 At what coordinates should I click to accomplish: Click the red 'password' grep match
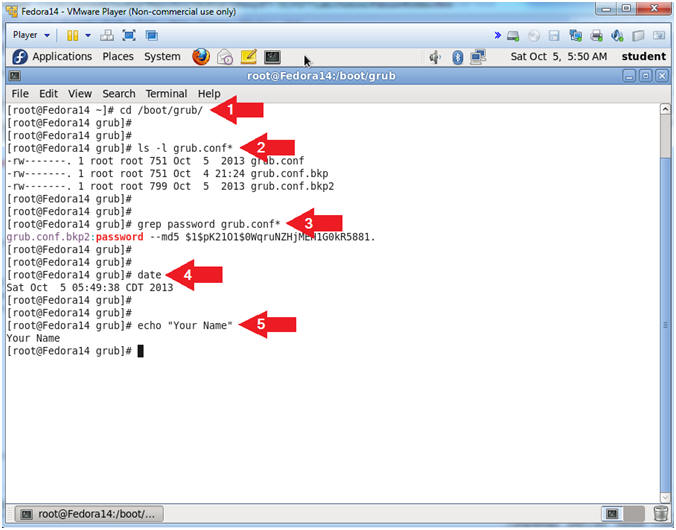pyautogui.click(x=119, y=237)
